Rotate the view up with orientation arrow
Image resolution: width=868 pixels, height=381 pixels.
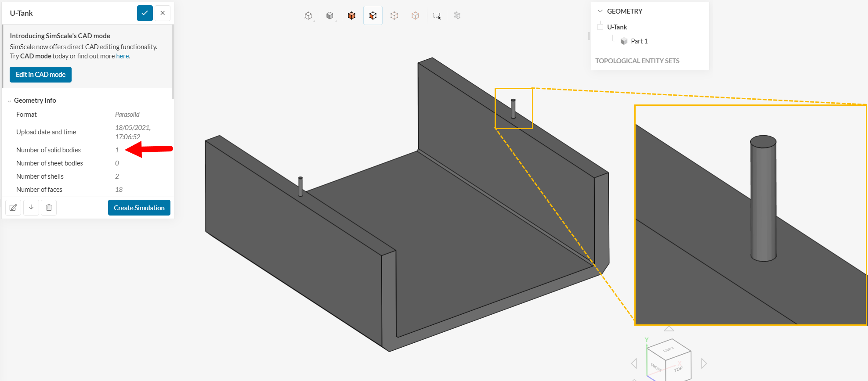pos(669,328)
